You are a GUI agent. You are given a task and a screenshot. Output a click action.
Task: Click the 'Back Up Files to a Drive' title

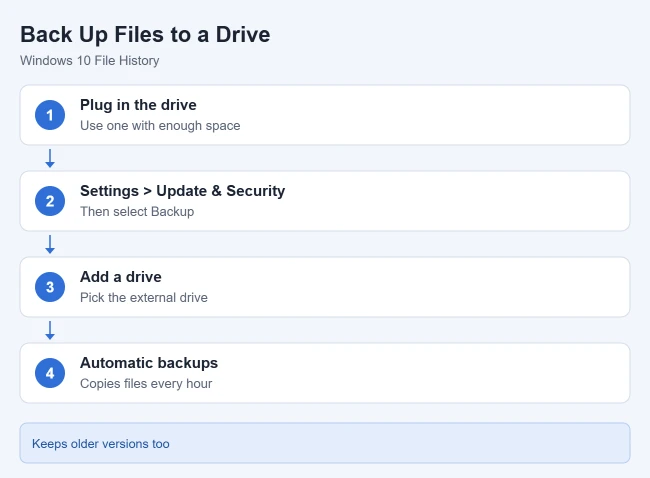coord(145,34)
